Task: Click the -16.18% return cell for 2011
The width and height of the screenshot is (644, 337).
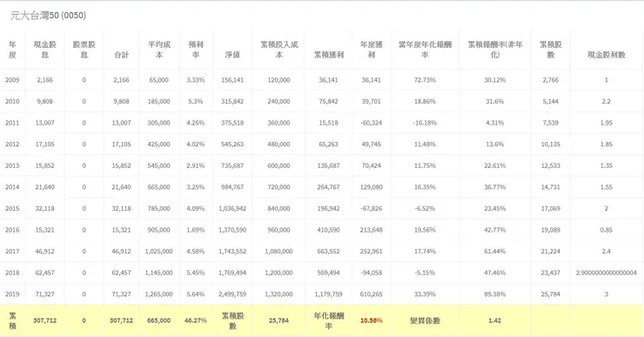Action: click(x=425, y=123)
